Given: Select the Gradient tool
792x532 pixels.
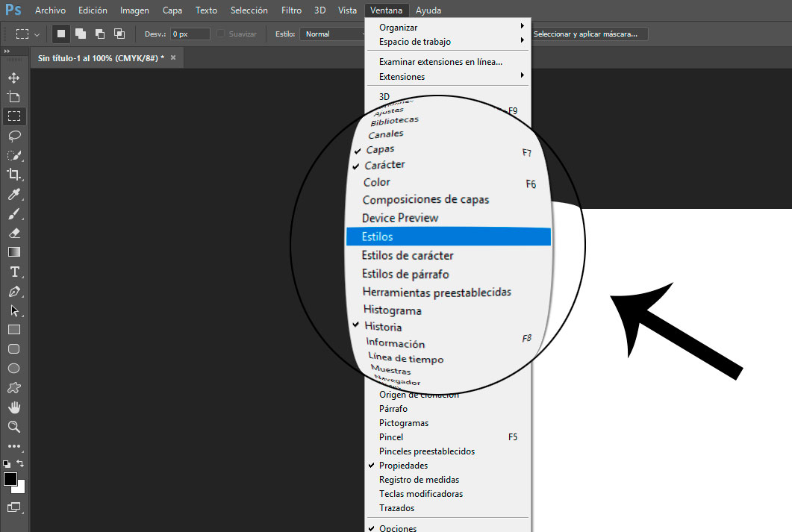Looking at the screenshot, I should pyautogui.click(x=14, y=252).
